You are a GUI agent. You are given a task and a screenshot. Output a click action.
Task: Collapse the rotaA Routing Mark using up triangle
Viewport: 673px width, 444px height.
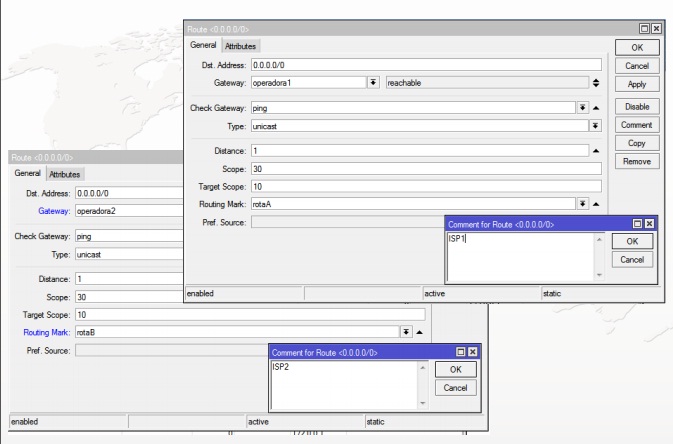point(595,204)
